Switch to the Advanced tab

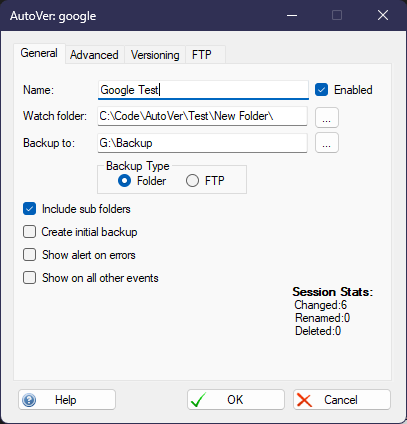94,55
